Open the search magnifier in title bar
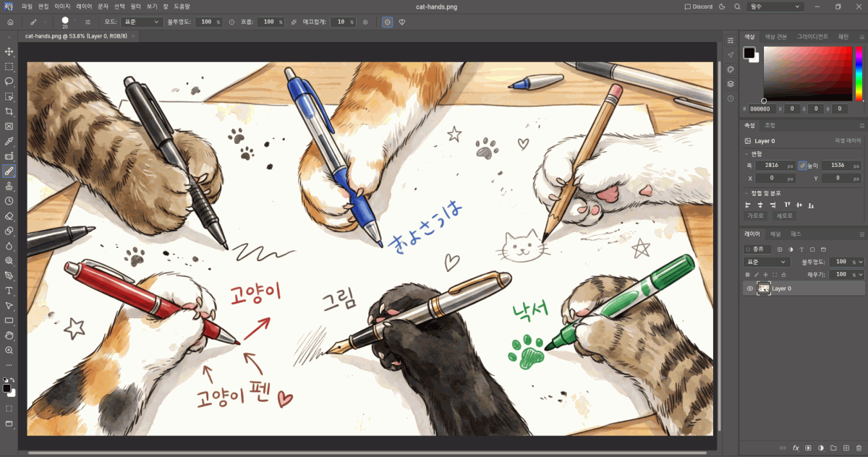868x457 pixels. tap(737, 7)
